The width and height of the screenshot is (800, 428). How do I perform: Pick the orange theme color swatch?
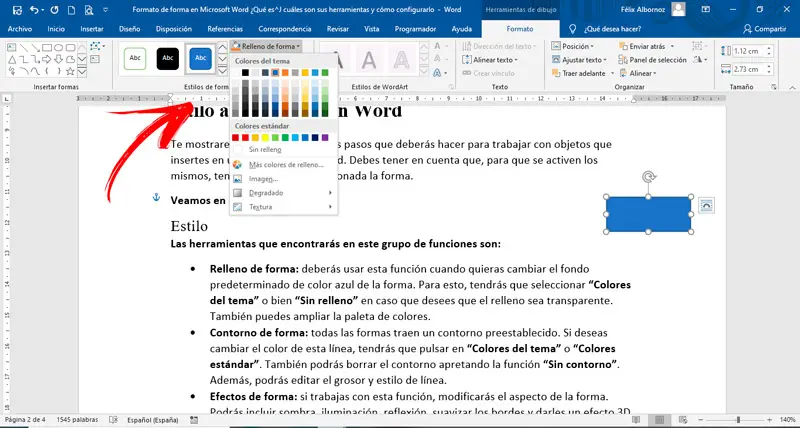285,73
